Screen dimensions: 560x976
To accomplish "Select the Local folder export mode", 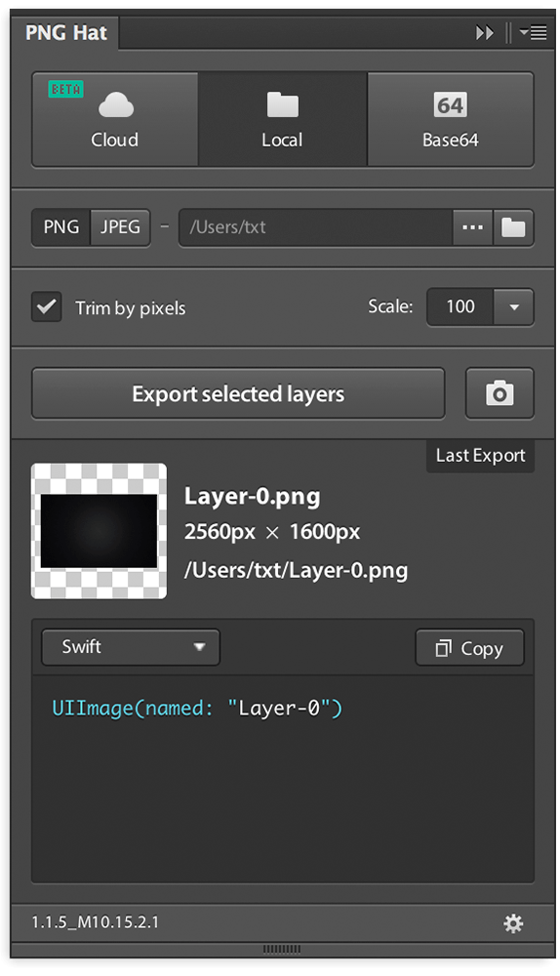I will click(283, 119).
